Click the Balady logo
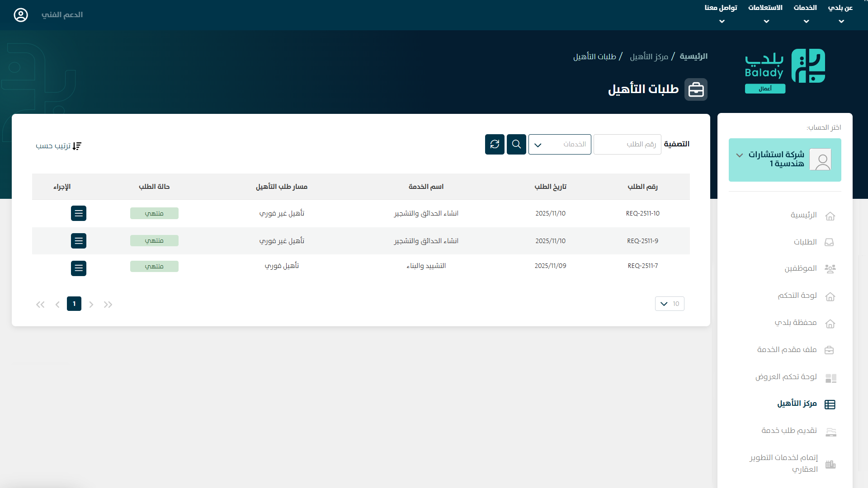The height and width of the screenshot is (488, 868). pyautogui.click(x=785, y=70)
